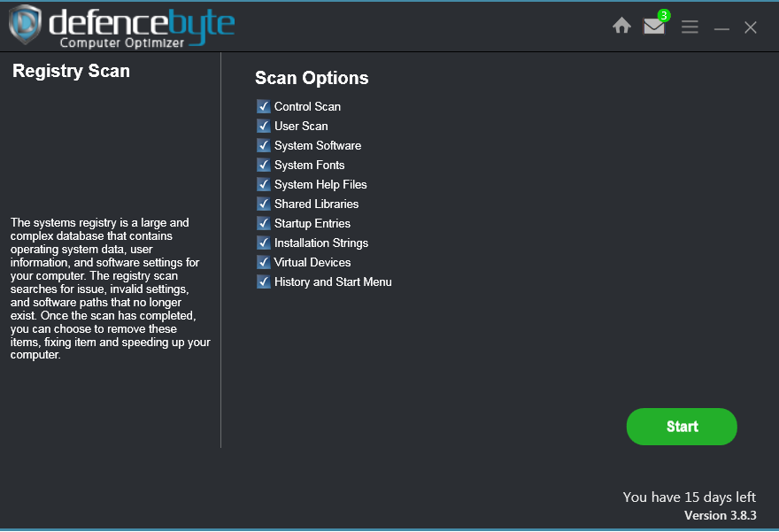
Task: Toggle the System Software checkbox
Action: pos(263,145)
